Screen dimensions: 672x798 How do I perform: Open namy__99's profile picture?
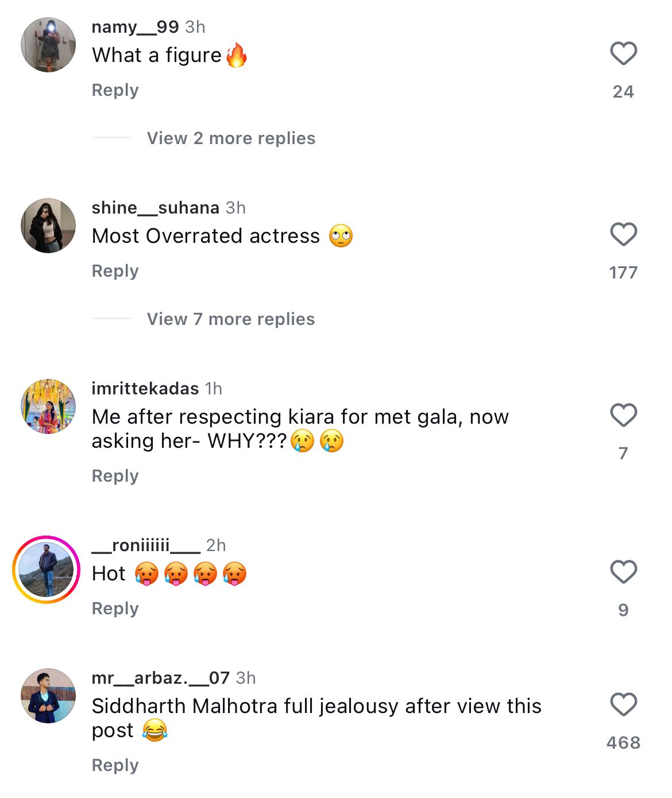click(48, 45)
